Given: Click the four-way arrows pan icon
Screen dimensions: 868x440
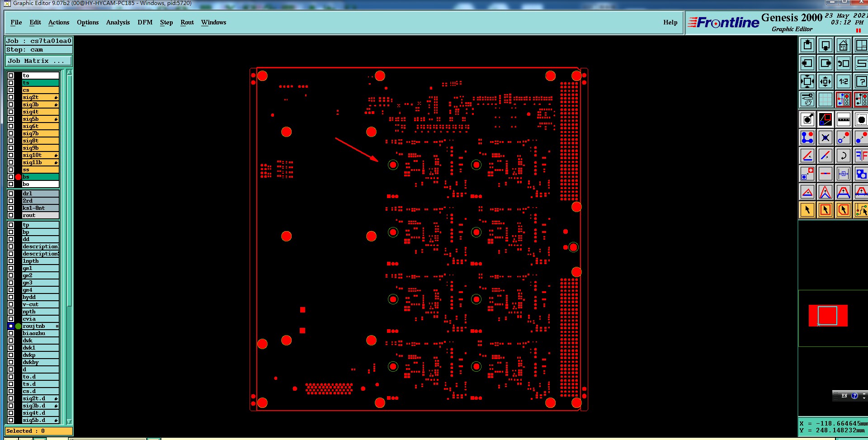Looking at the screenshot, I should point(807,81).
